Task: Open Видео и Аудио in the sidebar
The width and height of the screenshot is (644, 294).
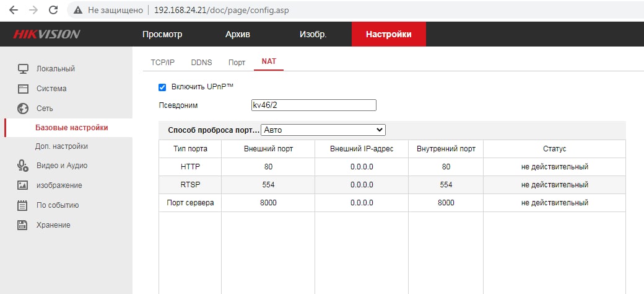Action: pyautogui.click(x=61, y=166)
